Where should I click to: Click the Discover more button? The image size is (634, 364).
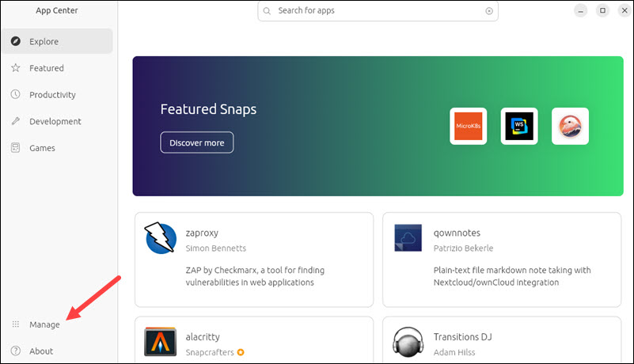click(x=197, y=142)
